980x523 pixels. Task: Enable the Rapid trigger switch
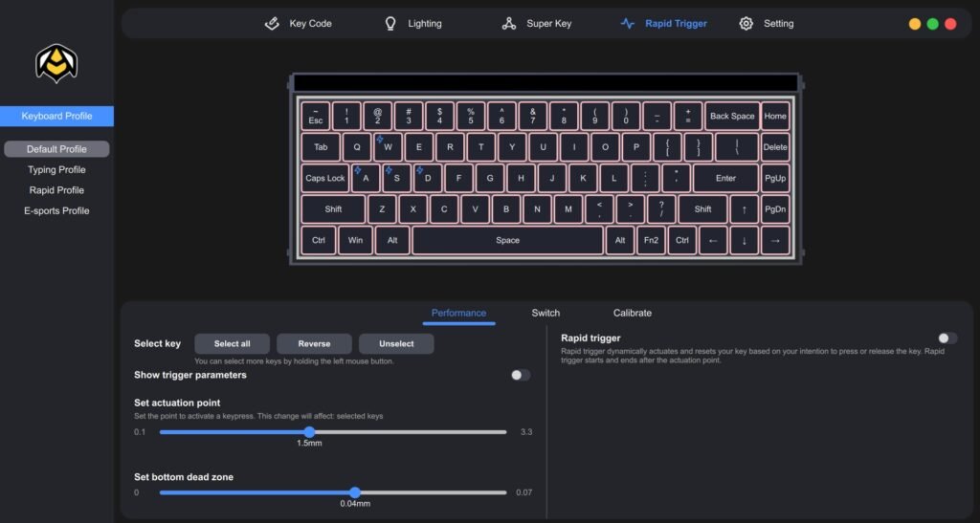947,338
